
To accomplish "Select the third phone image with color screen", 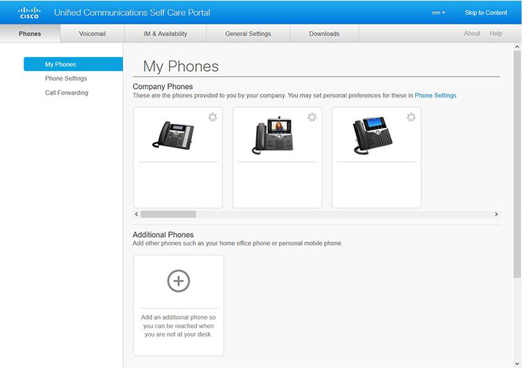I will click(373, 136).
